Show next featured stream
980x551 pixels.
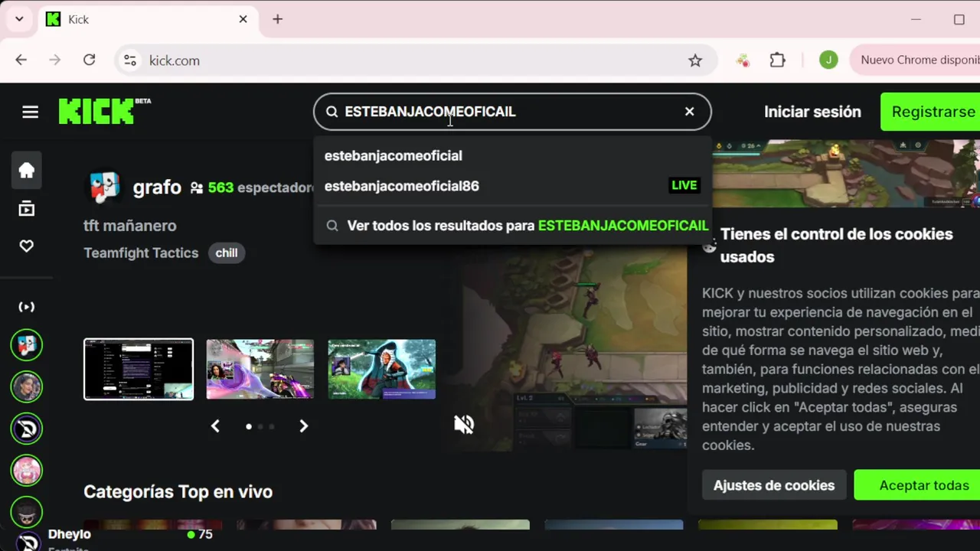(x=304, y=426)
